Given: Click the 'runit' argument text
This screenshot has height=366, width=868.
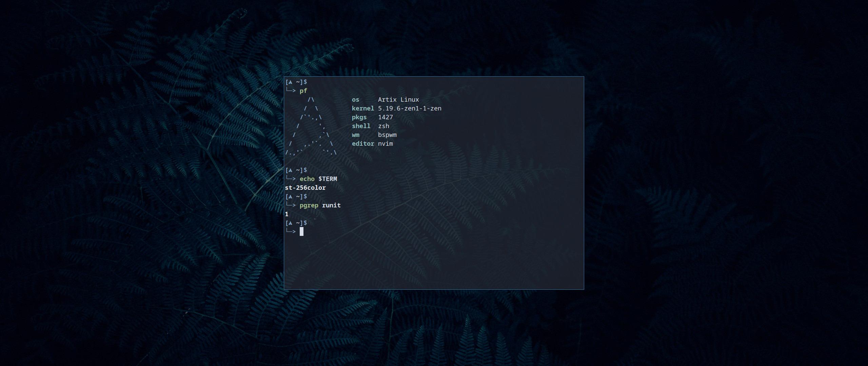Looking at the screenshot, I should tap(331, 205).
